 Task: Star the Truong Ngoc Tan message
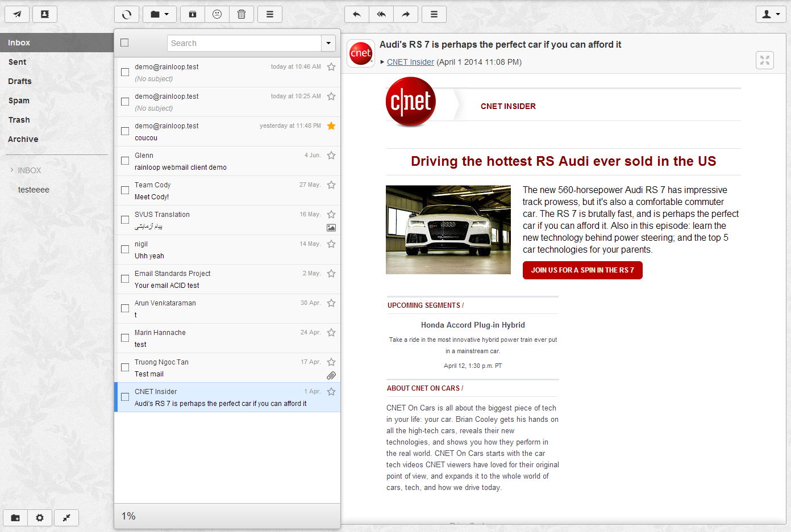331,362
